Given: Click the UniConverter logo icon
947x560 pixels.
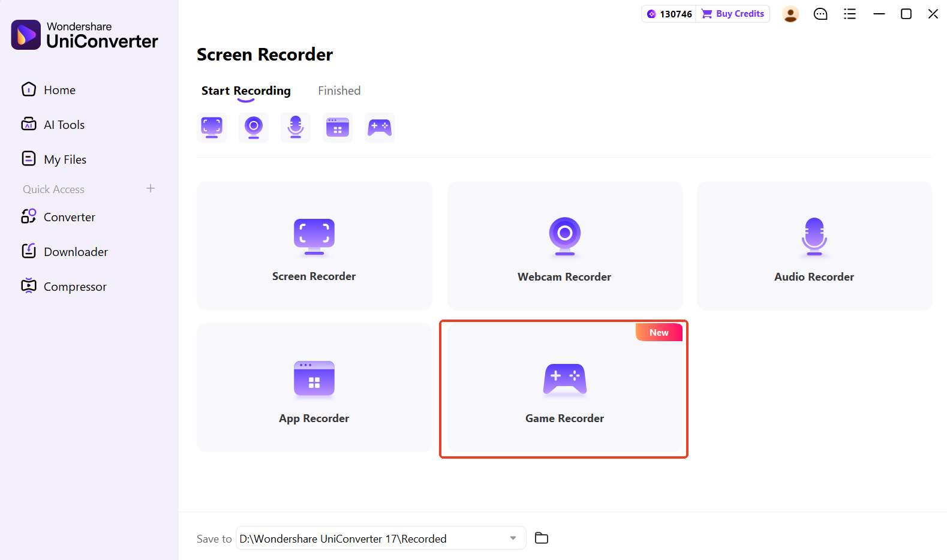Looking at the screenshot, I should [26, 35].
